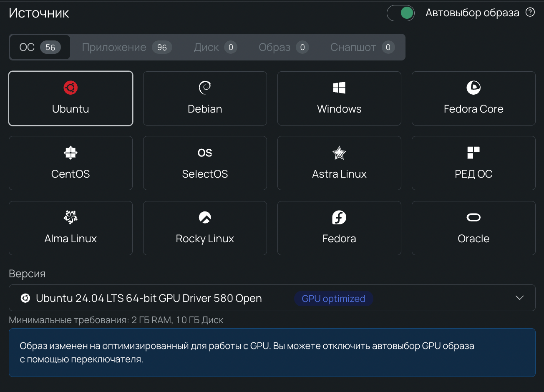Image resolution: width=544 pixels, height=392 pixels.
Task: Switch to the ОС tab
Action: pyautogui.click(x=40, y=47)
